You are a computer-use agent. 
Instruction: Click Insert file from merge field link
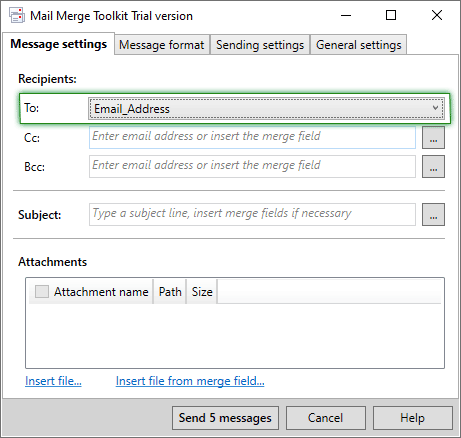tap(190, 381)
